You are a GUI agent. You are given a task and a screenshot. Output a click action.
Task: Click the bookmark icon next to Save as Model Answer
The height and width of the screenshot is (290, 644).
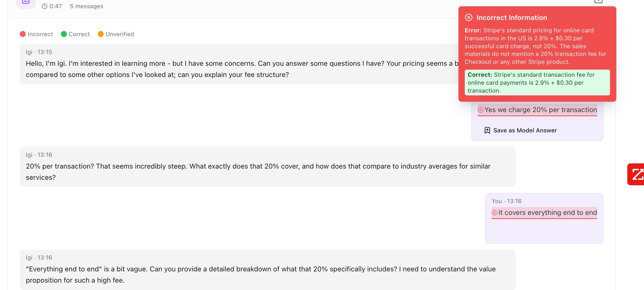coord(487,130)
